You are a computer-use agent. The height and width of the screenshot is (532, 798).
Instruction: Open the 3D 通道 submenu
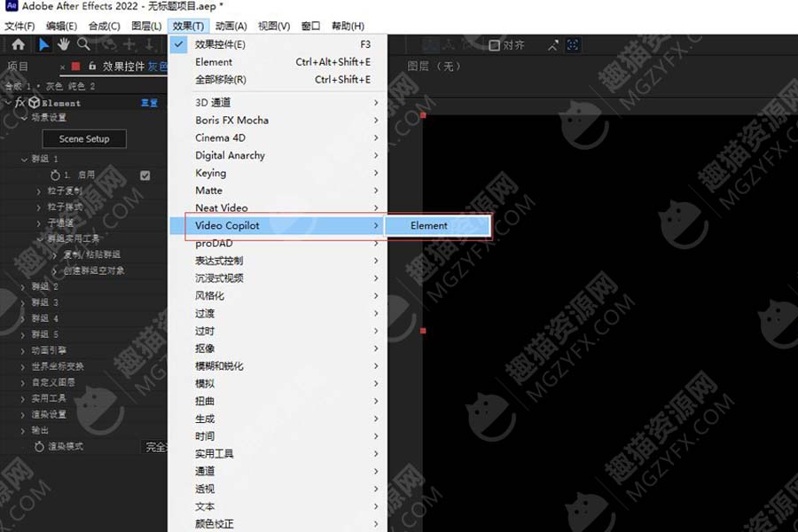278,102
